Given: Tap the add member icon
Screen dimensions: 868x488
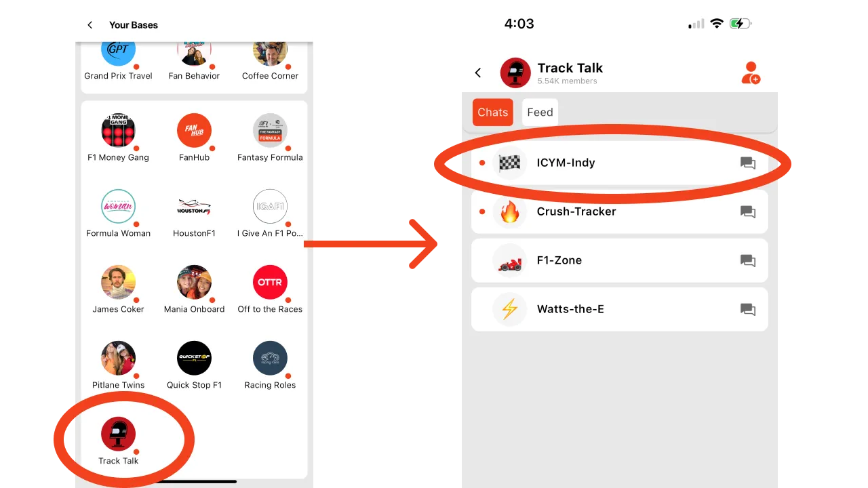Looking at the screenshot, I should click(x=750, y=73).
